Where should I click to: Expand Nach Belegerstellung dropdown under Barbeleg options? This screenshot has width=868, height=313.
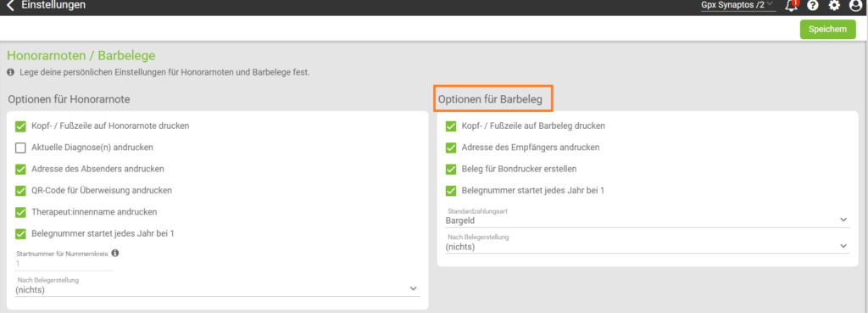(x=647, y=243)
